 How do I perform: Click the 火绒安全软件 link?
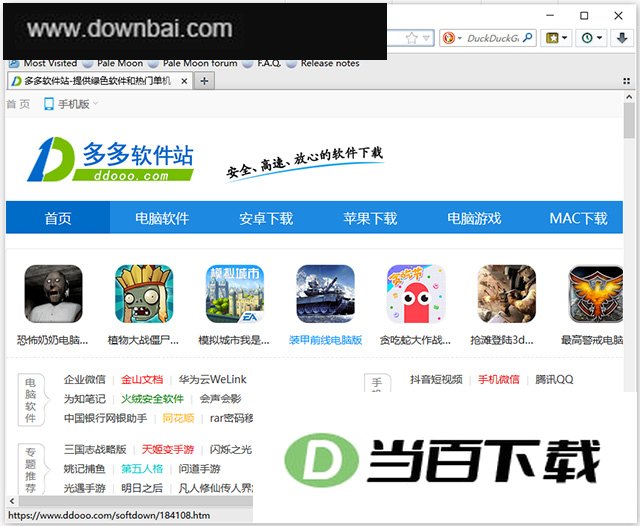click(x=152, y=399)
